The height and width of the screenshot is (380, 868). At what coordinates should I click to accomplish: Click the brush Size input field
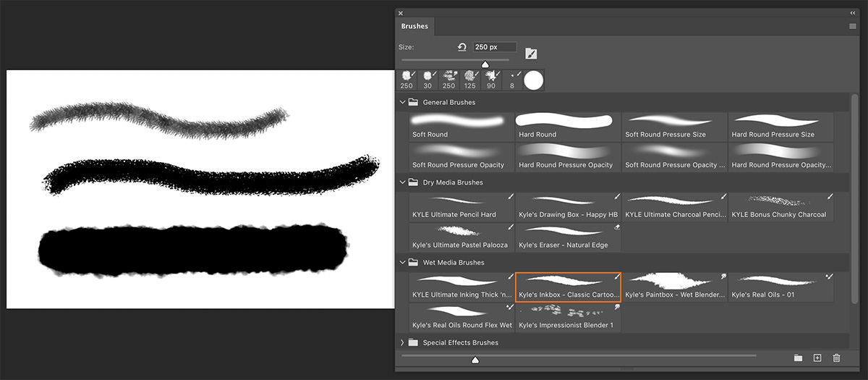click(495, 47)
